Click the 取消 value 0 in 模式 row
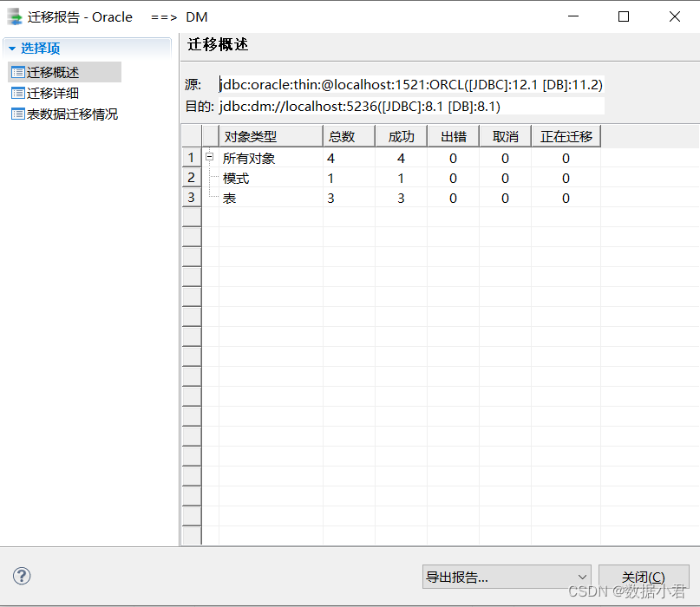The image size is (700, 607). [505, 178]
